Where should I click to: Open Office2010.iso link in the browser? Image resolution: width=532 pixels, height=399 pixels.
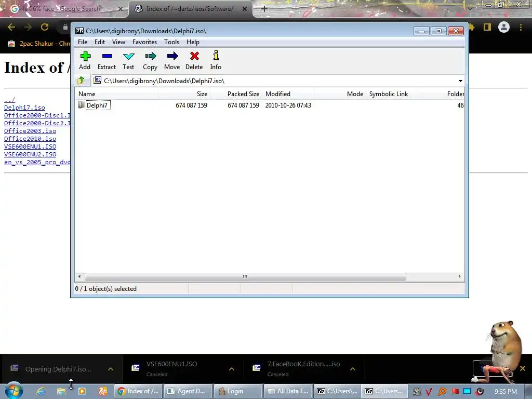(30, 139)
